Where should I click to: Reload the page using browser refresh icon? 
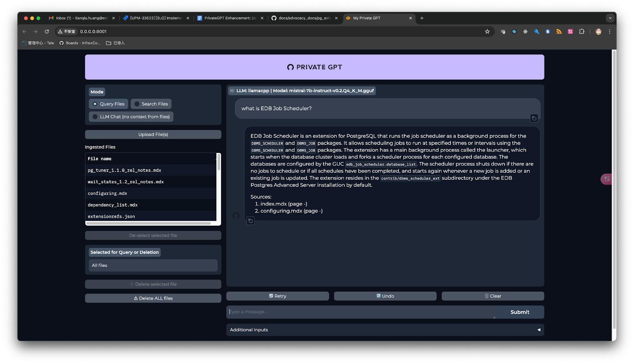[x=47, y=32]
